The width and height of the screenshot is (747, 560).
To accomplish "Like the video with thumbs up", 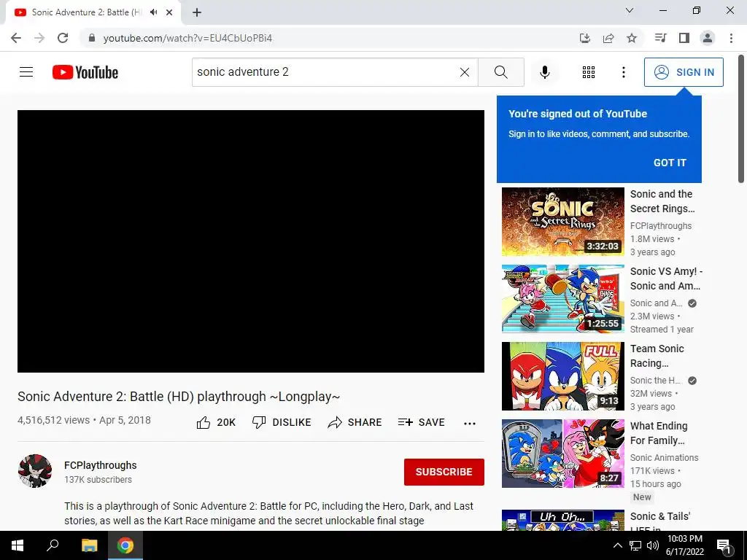I will 216,422.
